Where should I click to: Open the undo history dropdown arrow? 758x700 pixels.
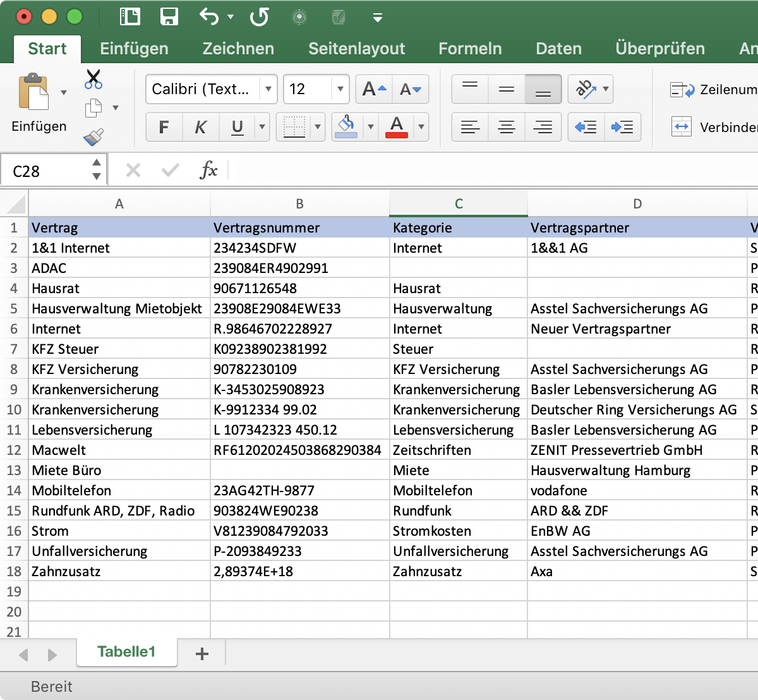[x=231, y=17]
